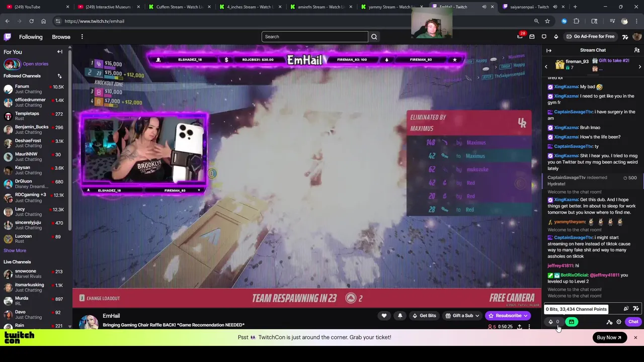Send message with the Chat button

pyautogui.click(x=633, y=322)
